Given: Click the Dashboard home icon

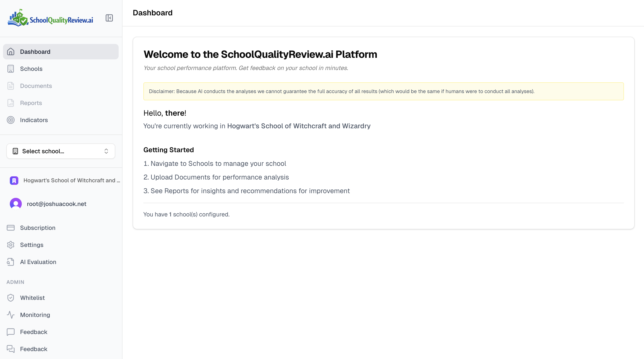Looking at the screenshot, I should tap(10, 52).
